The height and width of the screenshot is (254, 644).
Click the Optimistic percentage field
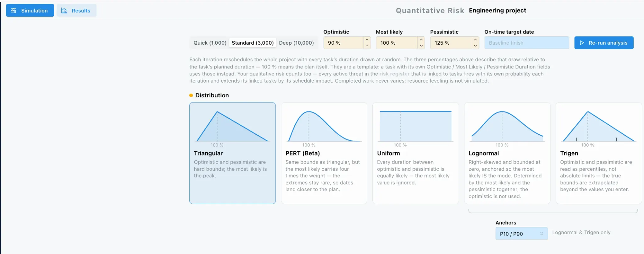click(x=343, y=43)
